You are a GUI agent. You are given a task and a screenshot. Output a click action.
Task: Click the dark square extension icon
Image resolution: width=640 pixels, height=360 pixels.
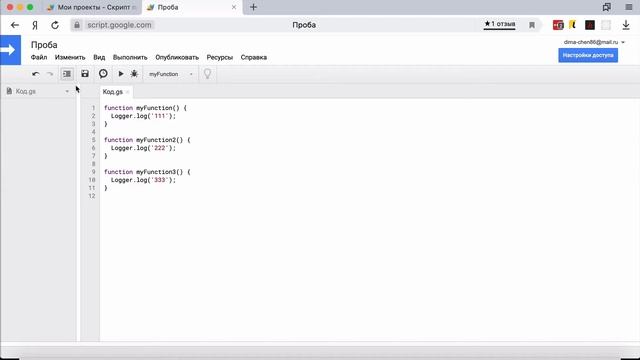590,25
